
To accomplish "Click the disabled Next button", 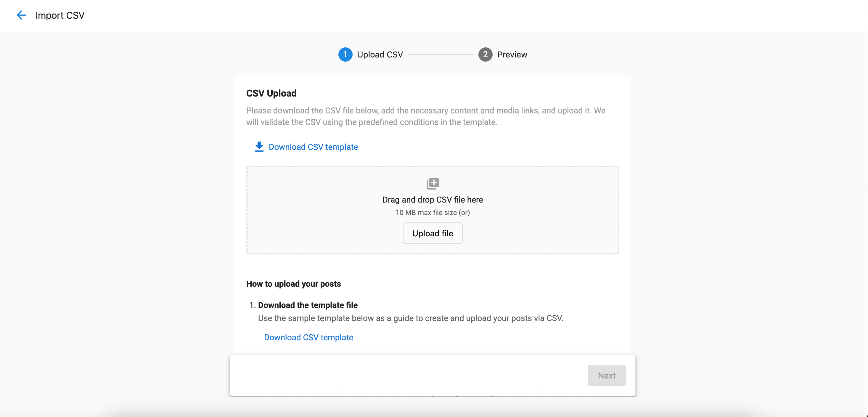I will coord(607,376).
